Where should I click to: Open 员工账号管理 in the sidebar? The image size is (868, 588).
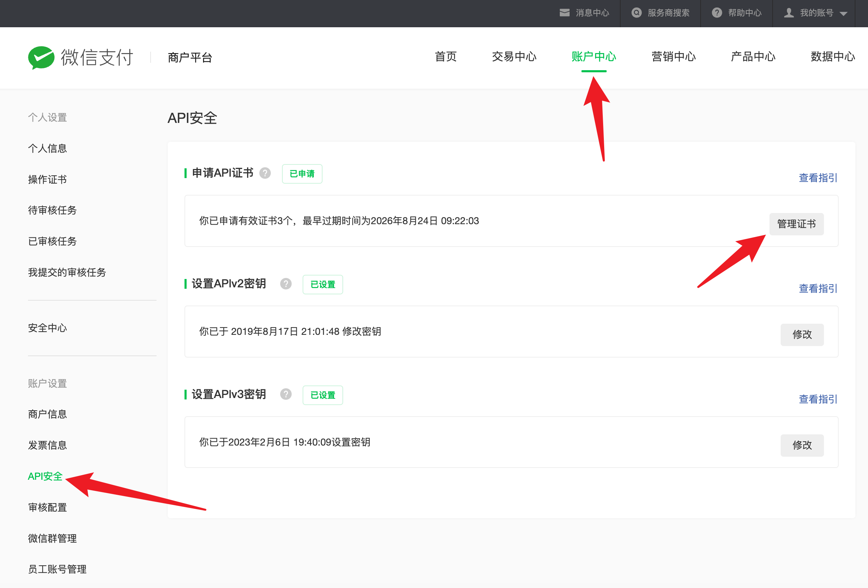click(x=57, y=569)
